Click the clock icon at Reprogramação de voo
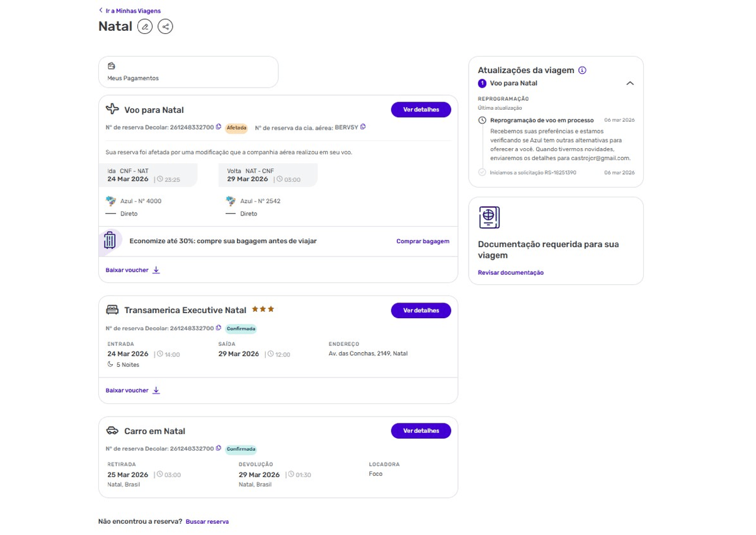Screen dimensions: 756x535 pyautogui.click(x=482, y=120)
